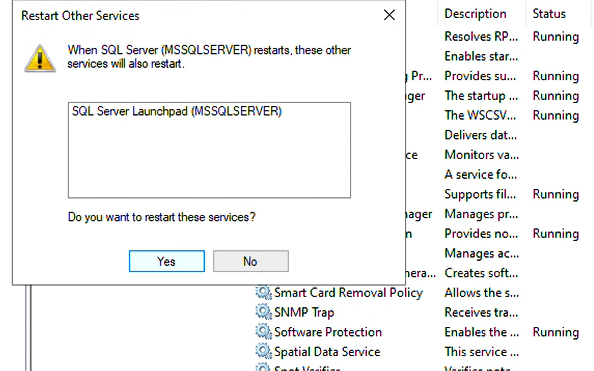594x371 pixels.
Task: Click the 'The startup ...' description cell
Action: pyautogui.click(x=481, y=96)
